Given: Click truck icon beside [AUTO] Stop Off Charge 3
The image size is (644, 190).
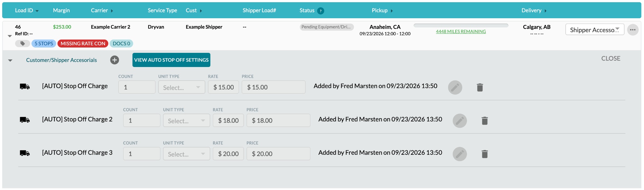Looking at the screenshot, I should (x=25, y=153).
